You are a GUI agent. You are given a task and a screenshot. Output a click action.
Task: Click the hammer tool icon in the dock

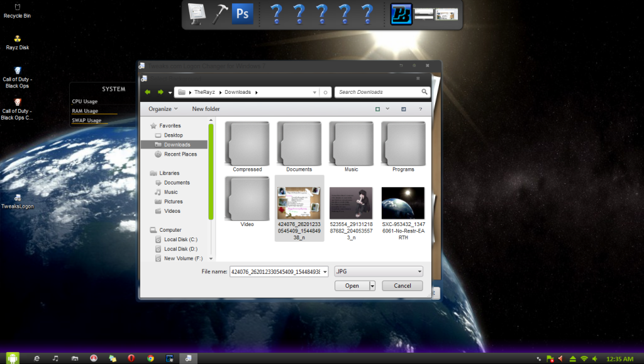click(x=220, y=13)
